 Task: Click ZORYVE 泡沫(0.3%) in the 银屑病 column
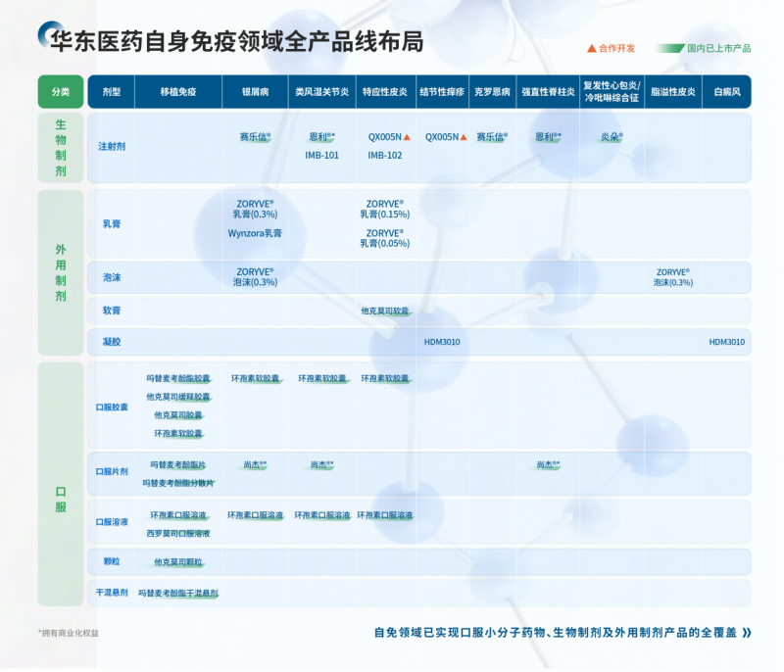point(255,277)
